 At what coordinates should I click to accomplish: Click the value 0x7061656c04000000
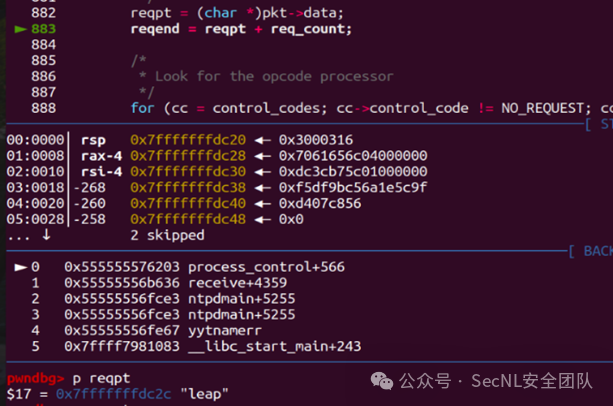[x=353, y=156]
